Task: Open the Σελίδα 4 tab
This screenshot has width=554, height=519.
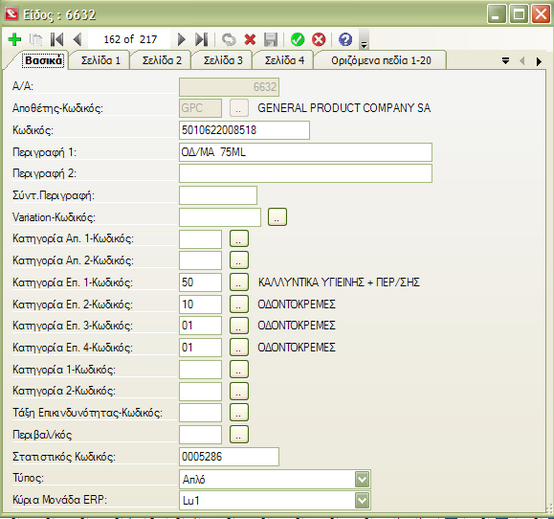Action: tap(284, 60)
